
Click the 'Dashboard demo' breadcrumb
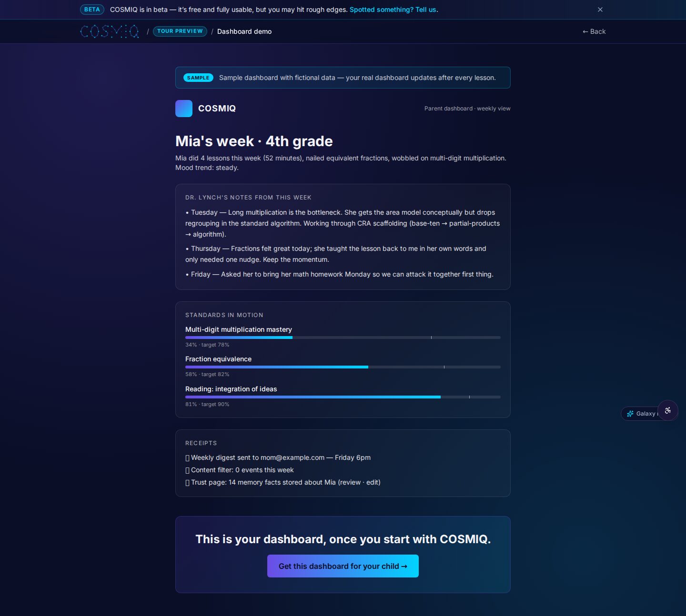244,31
